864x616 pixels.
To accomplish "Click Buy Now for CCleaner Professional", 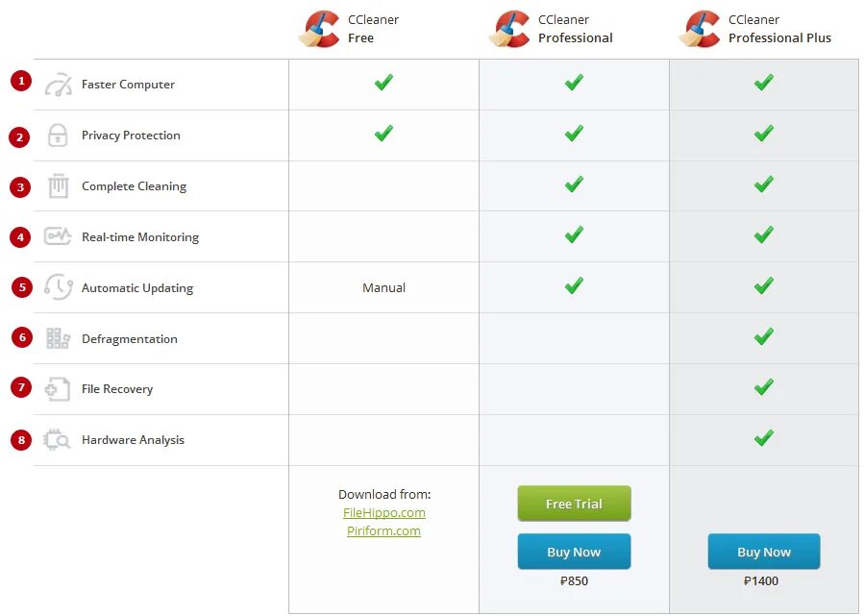I will coord(574,552).
